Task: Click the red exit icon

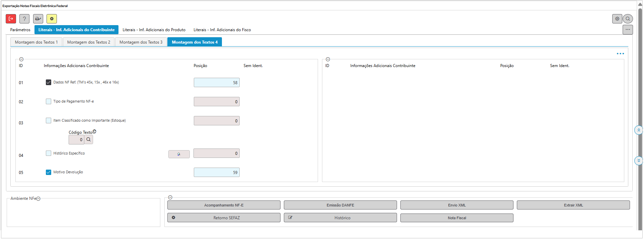Action: click(x=11, y=19)
